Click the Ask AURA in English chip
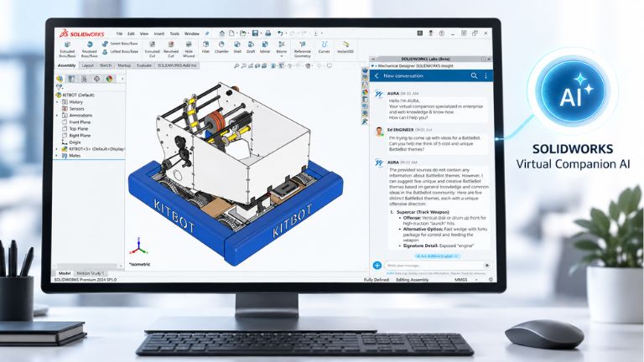 pos(437,256)
